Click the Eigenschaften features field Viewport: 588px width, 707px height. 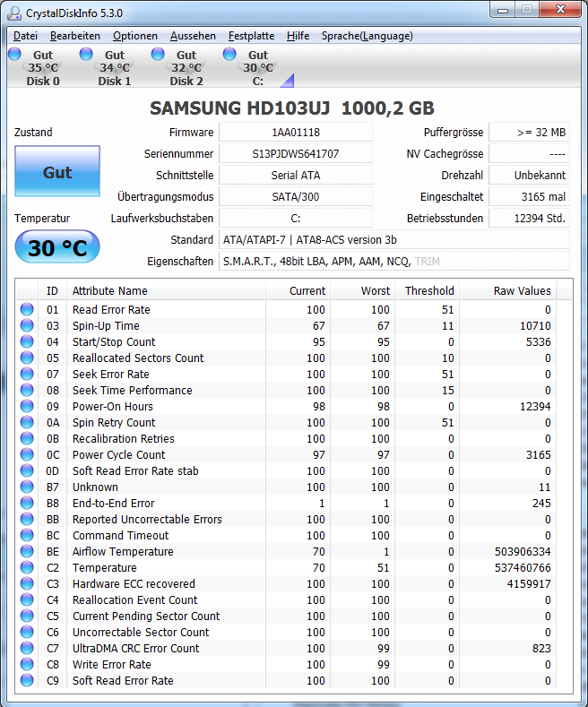tap(394, 262)
